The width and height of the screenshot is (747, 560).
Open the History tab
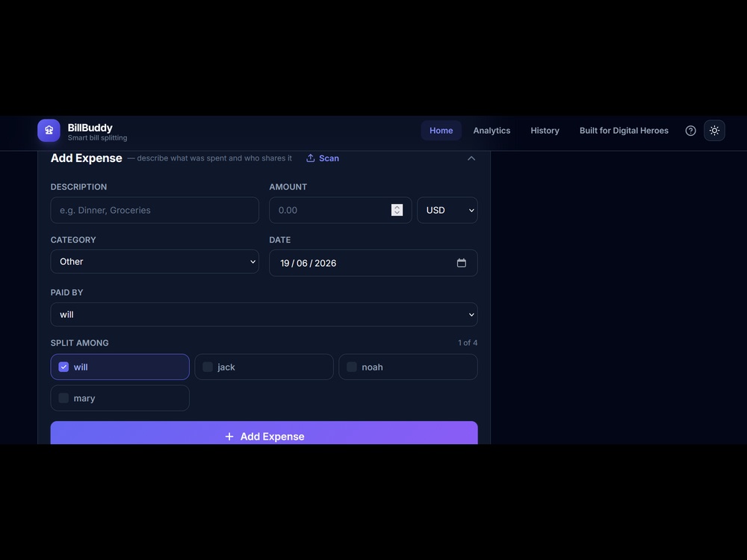pyautogui.click(x=545, y=131)
